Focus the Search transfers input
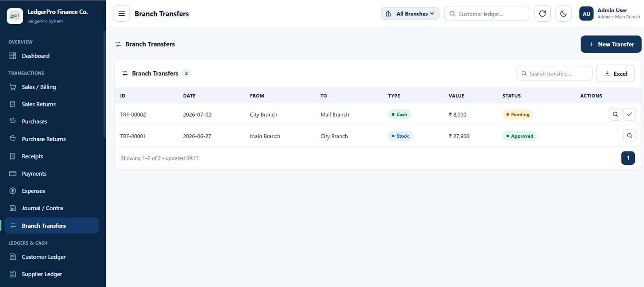 [554, 74]
